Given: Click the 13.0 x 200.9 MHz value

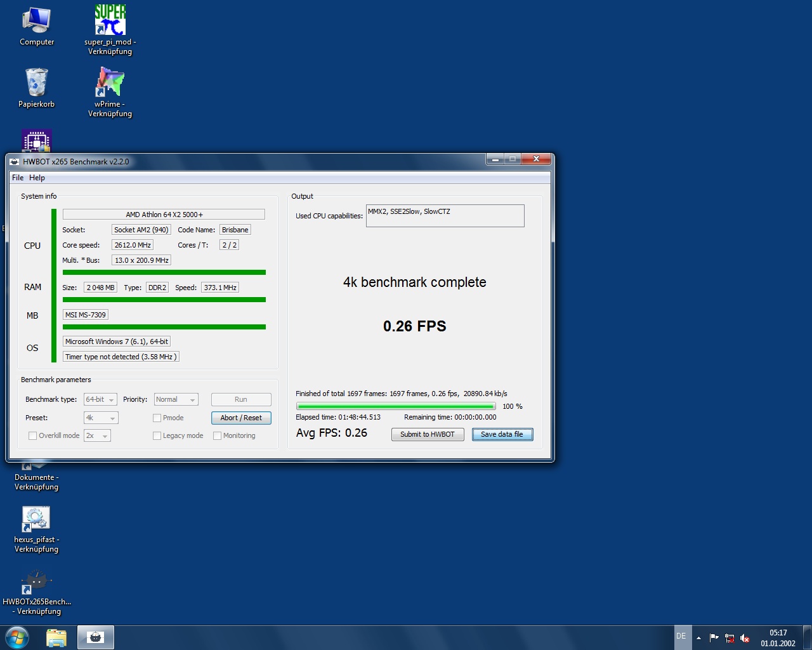Looking at the screenshot, I should pos(141,260).
